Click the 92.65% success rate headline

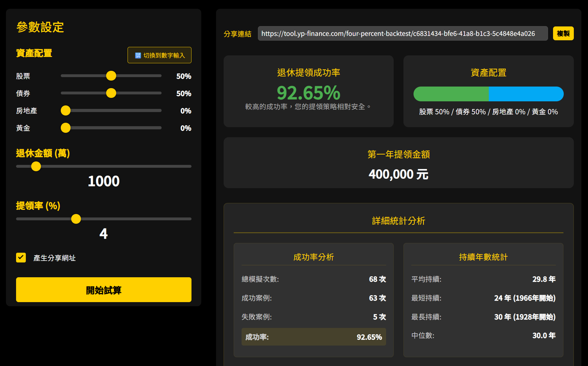coord(309,93)
